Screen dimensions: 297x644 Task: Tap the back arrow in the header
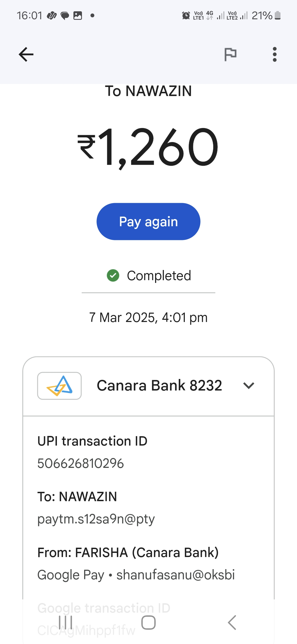pos(26,54)
